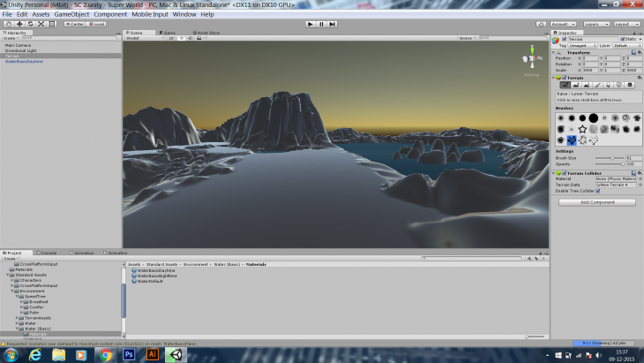Screen dimensions: 644x363
Task: Toggle the Center pivot button
Action: [x=74, y=24]
